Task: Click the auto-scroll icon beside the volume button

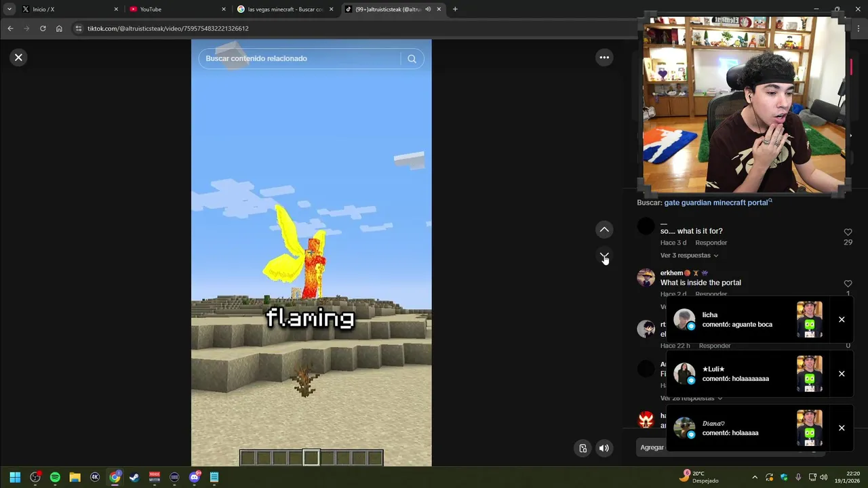Action: click(583, 448)
